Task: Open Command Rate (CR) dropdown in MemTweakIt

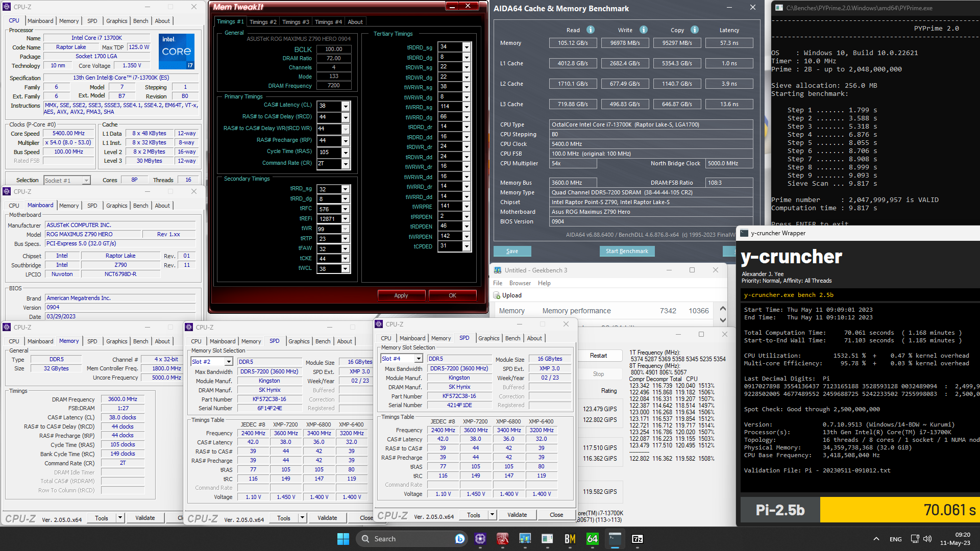Action: tap(346, 164)
